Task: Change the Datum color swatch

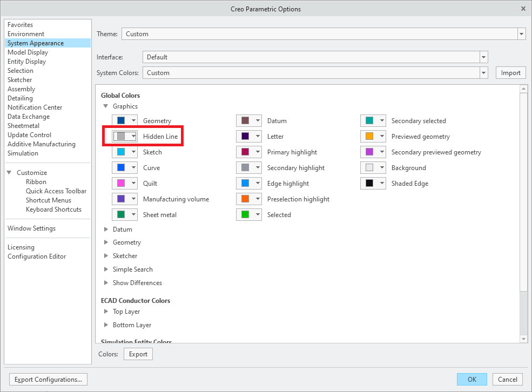Action: (x=245, y=121)
